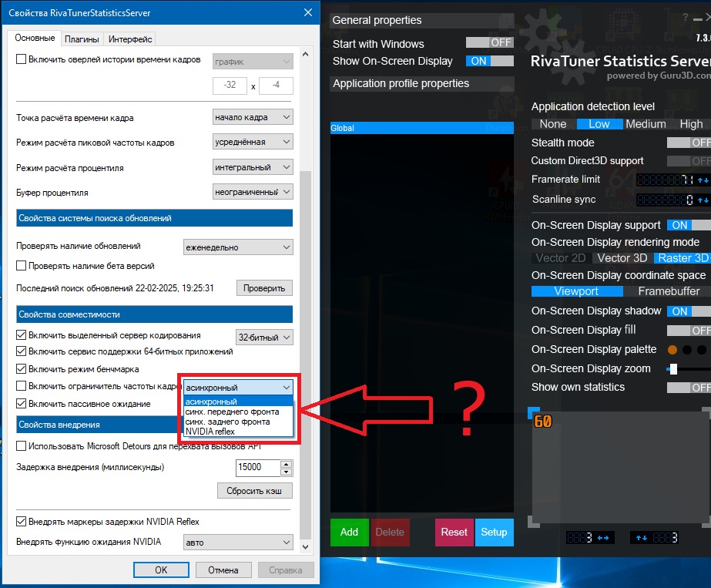Image resolution: width=711 pixels, height=588 pixels.
Task: Click the On-Screen Display zoom slider handle
Action: tap(673, 369)
